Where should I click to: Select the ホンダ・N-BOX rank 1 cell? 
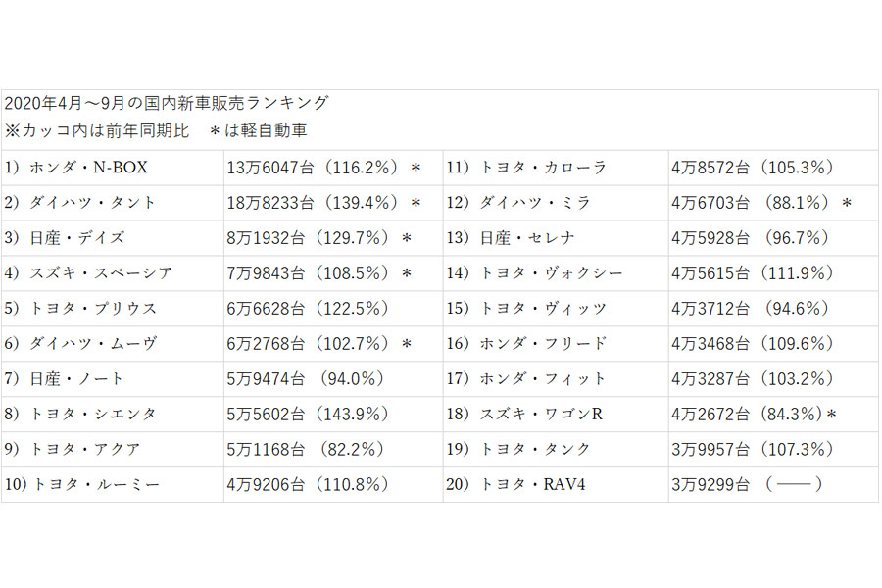coord(90,168)
